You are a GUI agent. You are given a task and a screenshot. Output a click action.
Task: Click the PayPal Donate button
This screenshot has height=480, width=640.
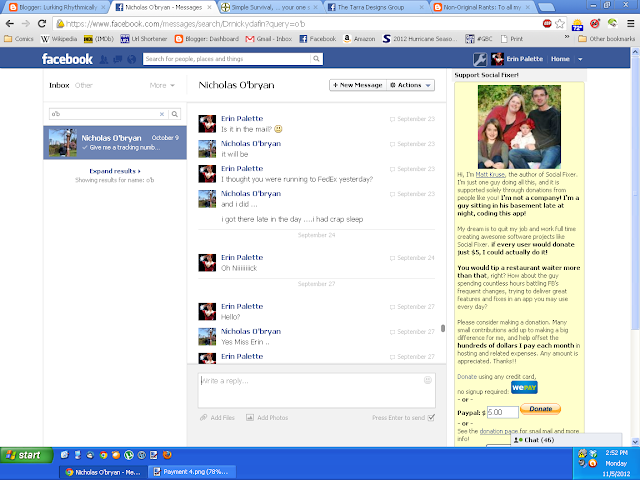tap(540, 409)
